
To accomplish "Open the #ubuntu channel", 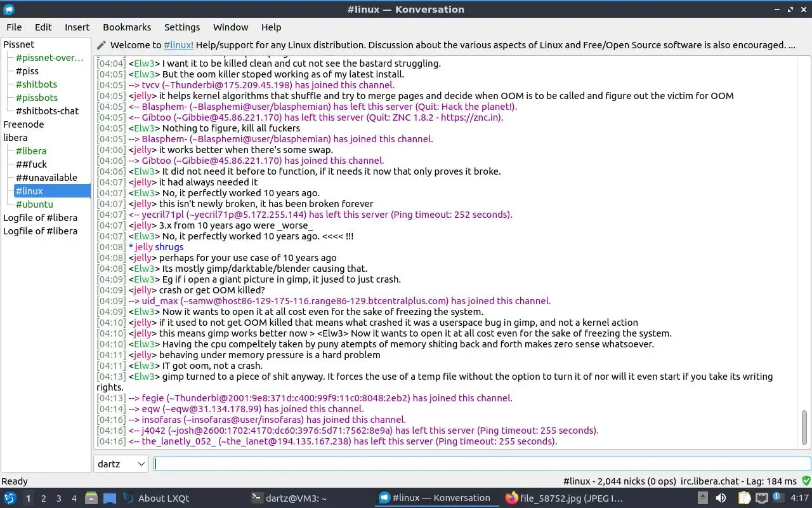I will (x=34, y=204).
